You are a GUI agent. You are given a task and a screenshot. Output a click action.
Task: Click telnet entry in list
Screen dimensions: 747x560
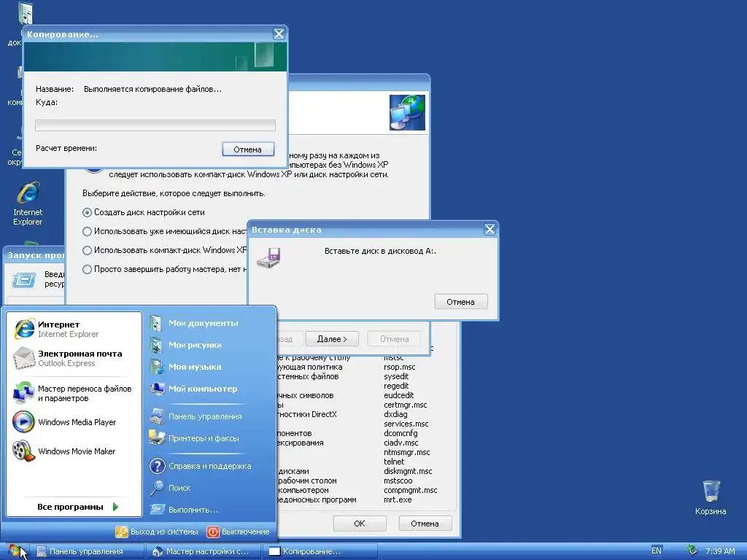394,462
